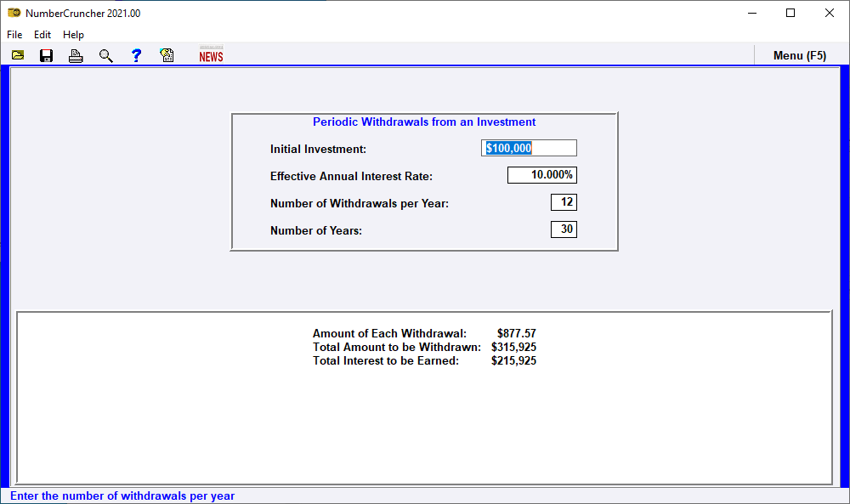
Task: Open a file with the folder icon
Action: (18, 55)
